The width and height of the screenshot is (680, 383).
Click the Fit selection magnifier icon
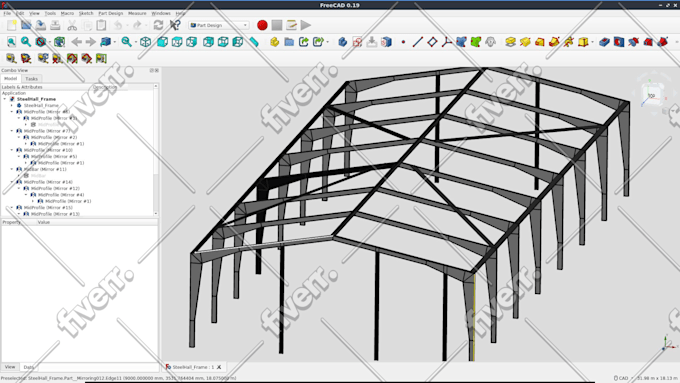click(x=26, y=42)
